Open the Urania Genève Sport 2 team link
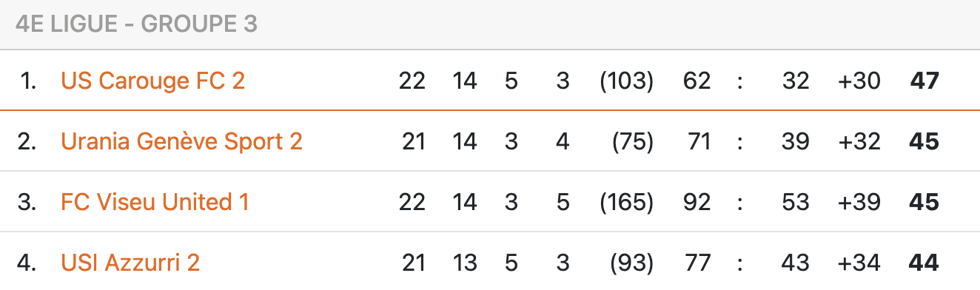980x290 pixels. pos(181,141)
